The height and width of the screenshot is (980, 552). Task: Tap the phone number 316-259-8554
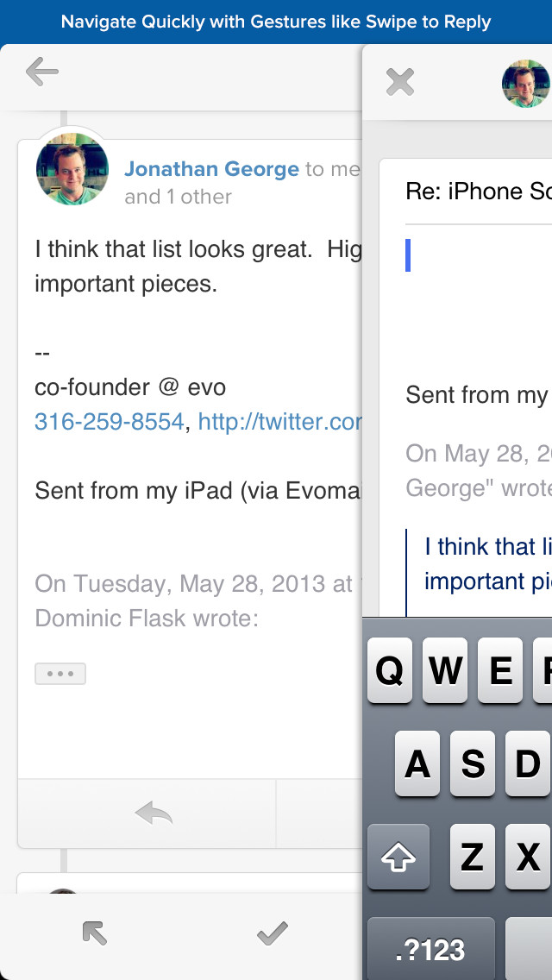[x=110, y=422]
